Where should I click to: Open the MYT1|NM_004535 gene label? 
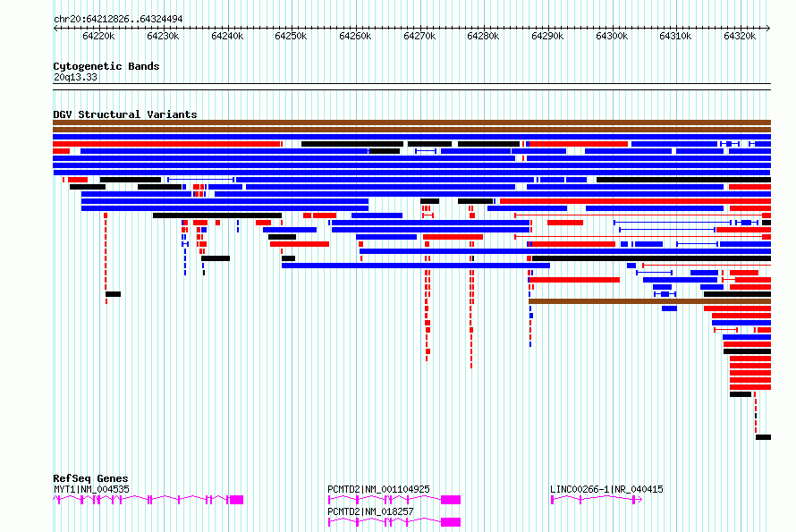91,489
